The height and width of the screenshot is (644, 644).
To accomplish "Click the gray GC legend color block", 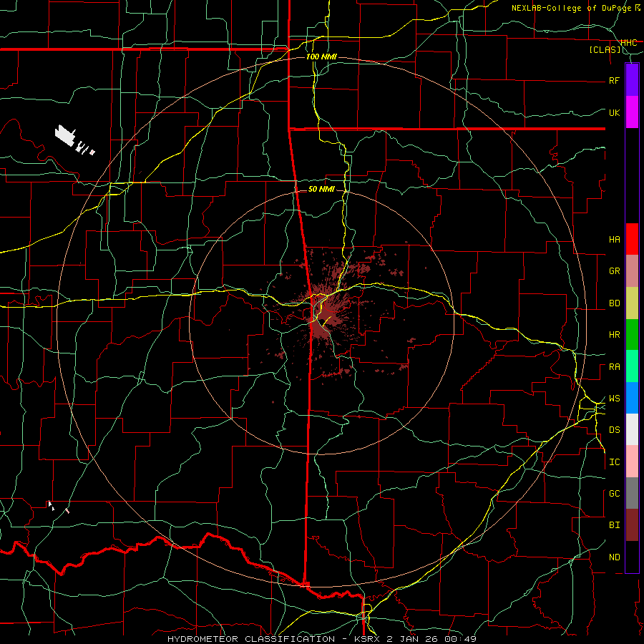I will click(632, 493).
